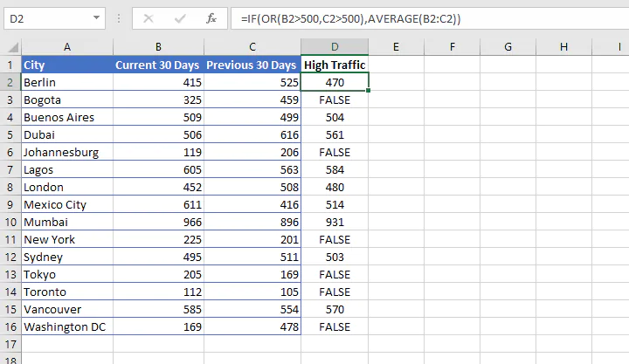Click Berlin's current value 415
Viewport: 629px width, 364px height.
tap(158, 82)
